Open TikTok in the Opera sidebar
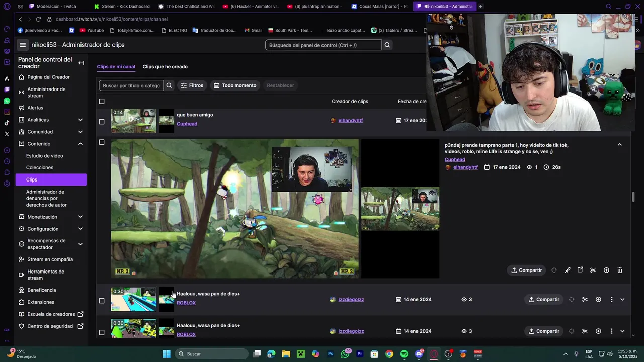The height and width of the screenshot is (362, 644). tap(7, 123)
